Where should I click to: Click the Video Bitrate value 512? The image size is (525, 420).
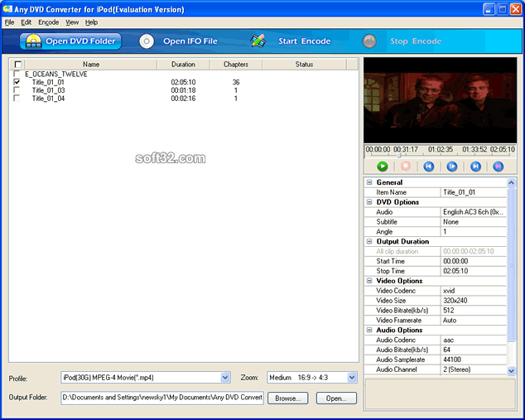coord(474,311)
